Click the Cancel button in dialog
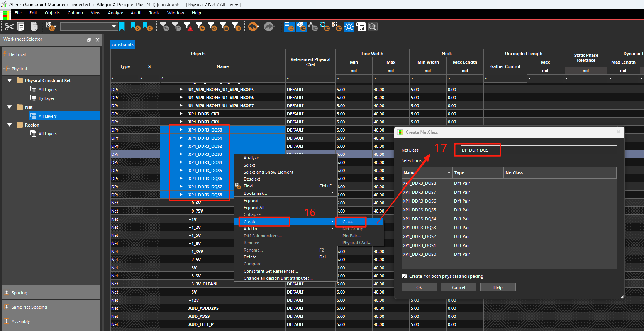The image size is (644, 331). point(459,287)
